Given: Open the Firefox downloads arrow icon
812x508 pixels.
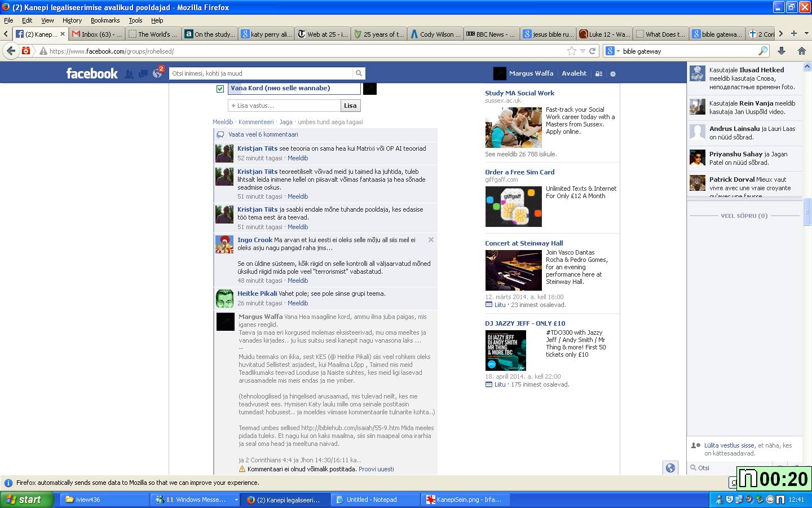Looking at the screenshot, I should [782, 51].
